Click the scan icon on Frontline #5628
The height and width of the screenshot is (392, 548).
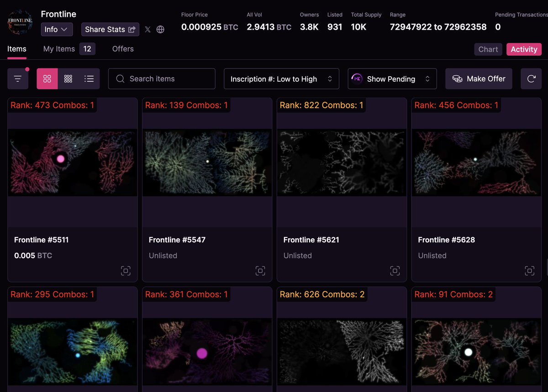coord(529,271)
